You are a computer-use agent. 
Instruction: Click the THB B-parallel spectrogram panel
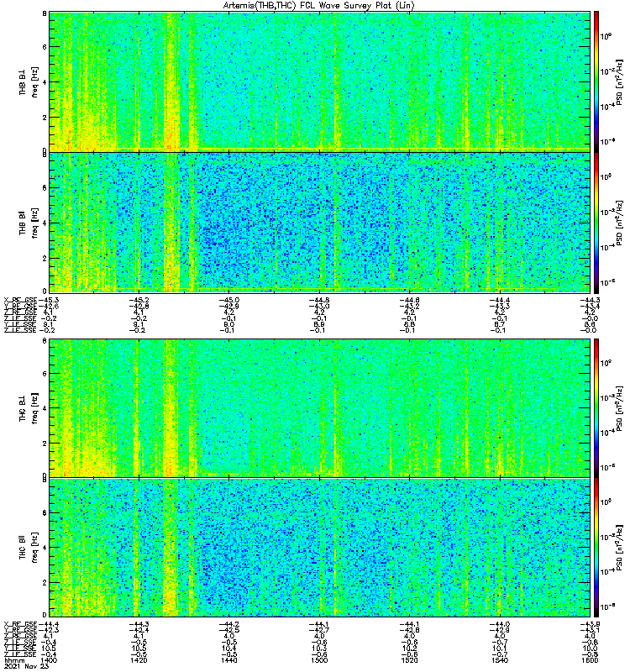click(x=319, y=223)
